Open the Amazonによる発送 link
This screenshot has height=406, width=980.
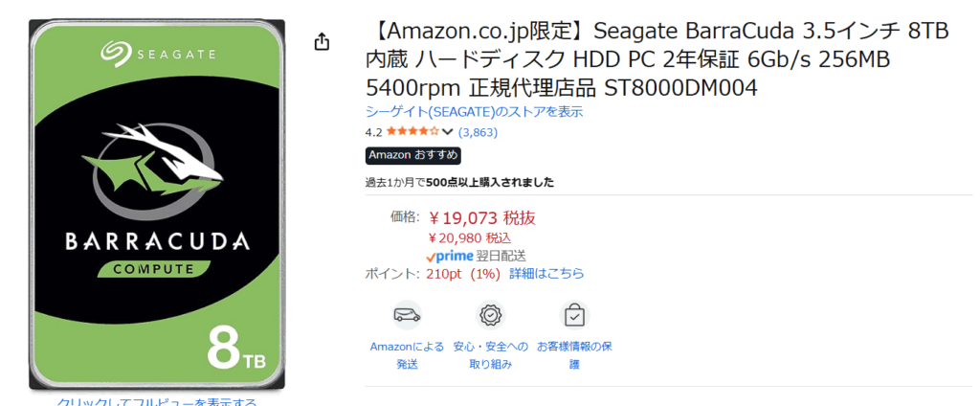coord(407,354)
